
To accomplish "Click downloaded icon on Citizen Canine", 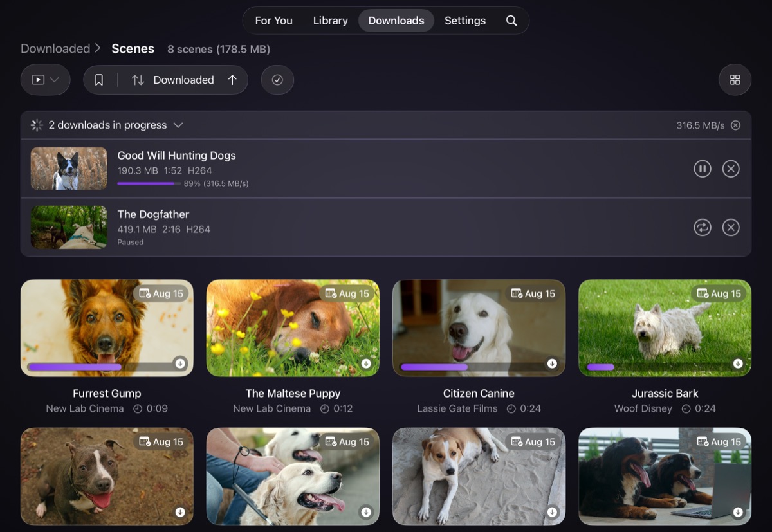I will pos(552,363).
